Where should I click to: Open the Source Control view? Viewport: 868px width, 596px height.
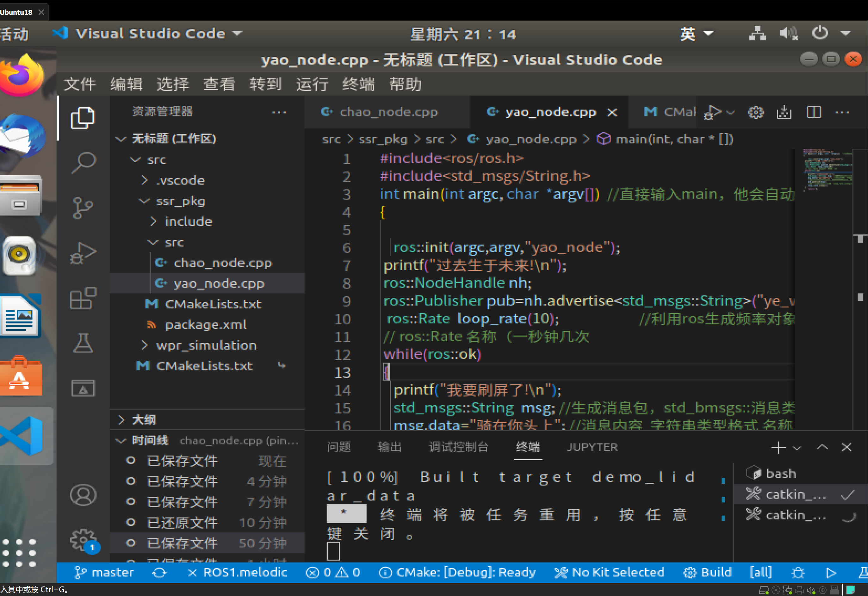(83, 208)
